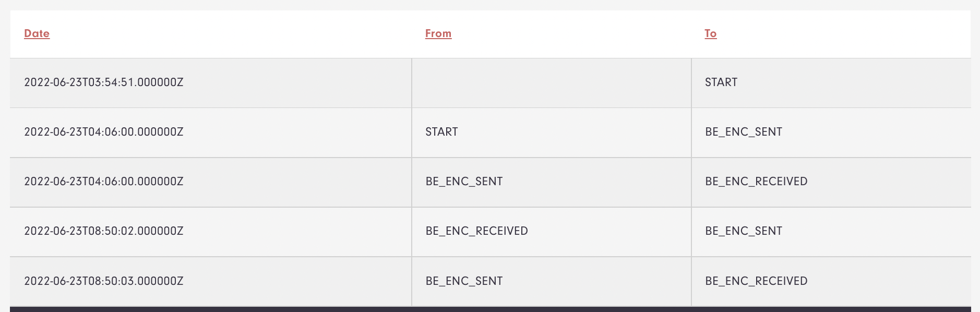The height and width of the screenshot is (312, 980).
Task: Click the START value in the To column
Action: 721,82
